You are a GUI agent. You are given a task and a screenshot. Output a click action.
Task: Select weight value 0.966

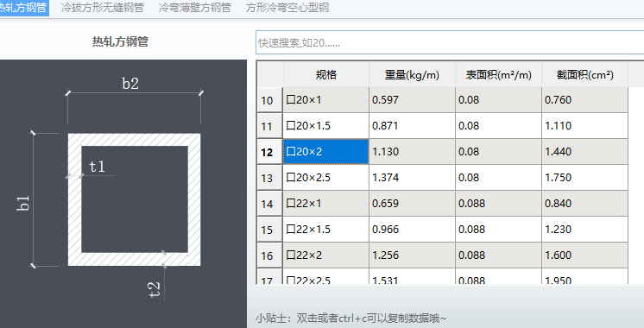pos(413,229)
